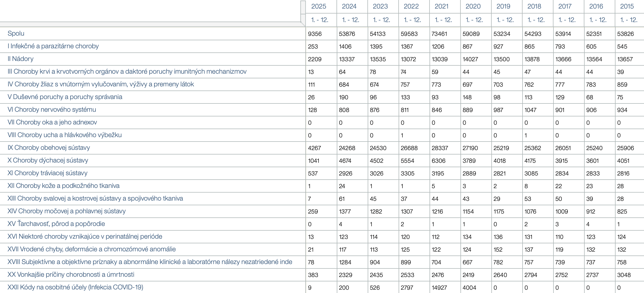Click XI Choroby tráviacej sústavy label
644x293 pixels.
click(x=47, y=173)
